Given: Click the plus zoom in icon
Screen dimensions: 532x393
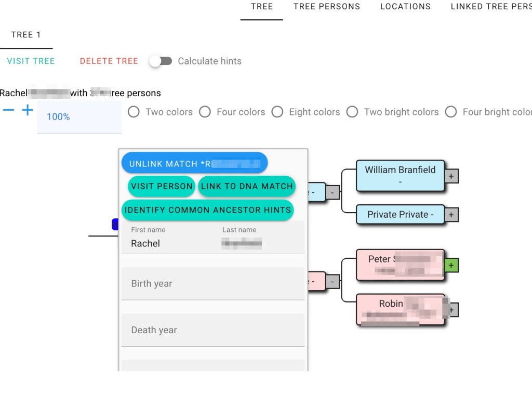Looking at the screenshot, I should 28,110.
